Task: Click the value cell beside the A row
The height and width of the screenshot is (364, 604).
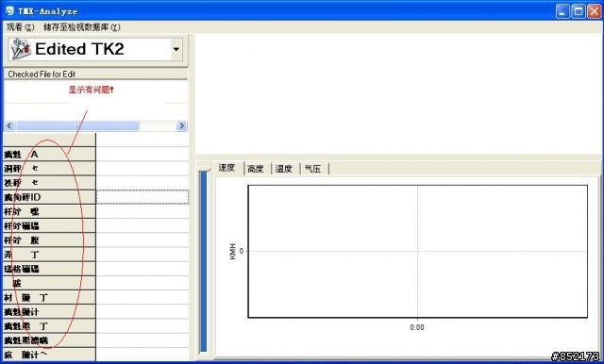Action: pos(143,154)
